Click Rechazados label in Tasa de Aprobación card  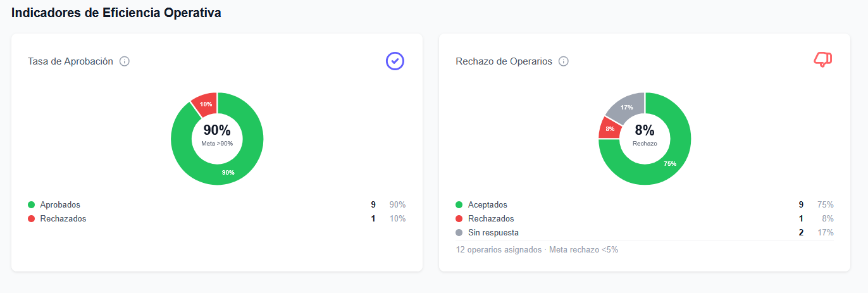coord(63,219)
